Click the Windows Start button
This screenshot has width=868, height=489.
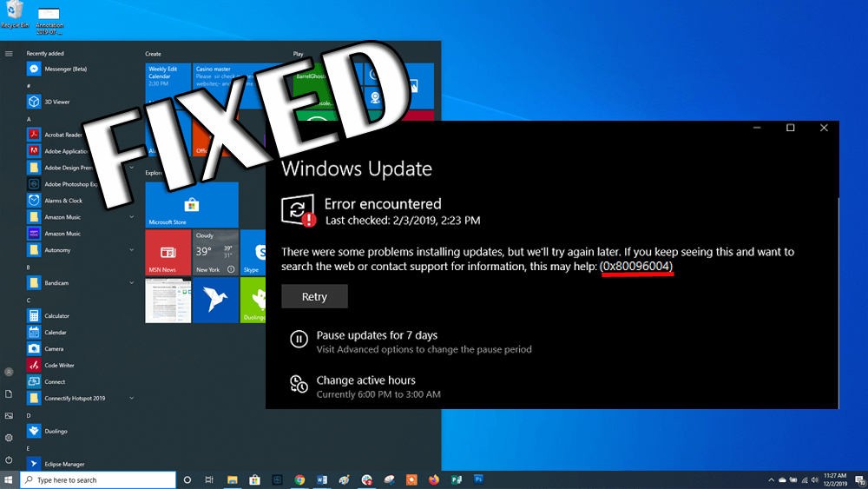[x=9, y=480]
